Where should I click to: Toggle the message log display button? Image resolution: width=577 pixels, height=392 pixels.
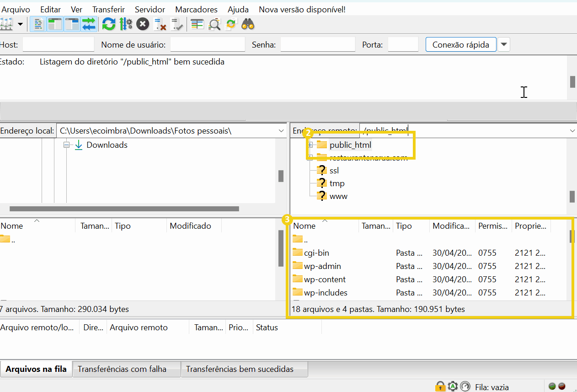pos(37,24)
